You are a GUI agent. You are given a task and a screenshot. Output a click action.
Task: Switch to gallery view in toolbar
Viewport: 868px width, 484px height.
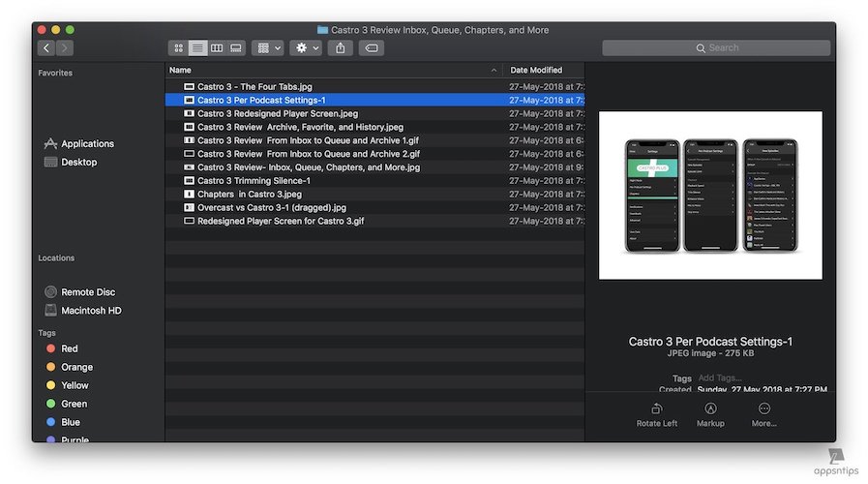tap(236, 47)
